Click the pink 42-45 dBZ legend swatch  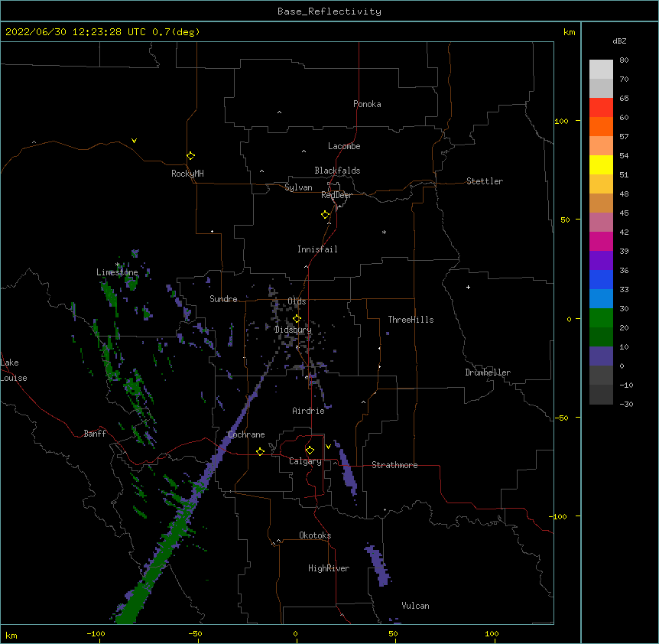(x=601, y=223)
